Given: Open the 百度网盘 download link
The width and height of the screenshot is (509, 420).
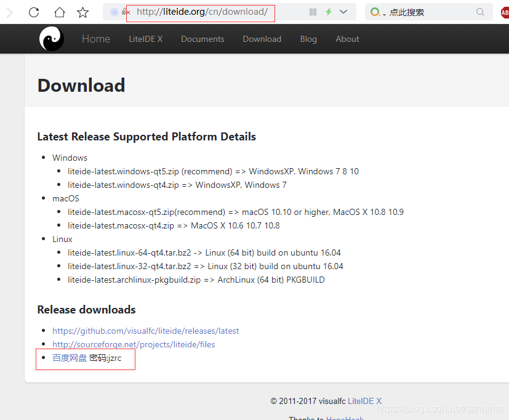Looking at the screenshot, I should click(70, 358).
